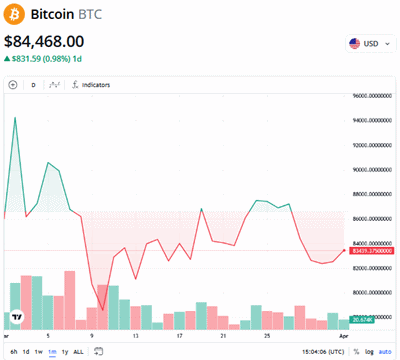Toggle percent scale mode
Viewport: 400px width, 360px height.
click(356, 352)
